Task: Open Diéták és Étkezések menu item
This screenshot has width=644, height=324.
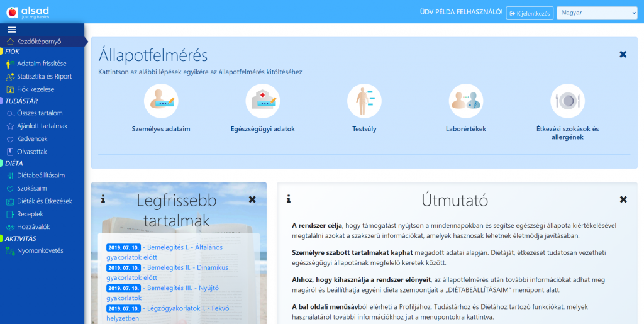Action: (x=45, y=201)
